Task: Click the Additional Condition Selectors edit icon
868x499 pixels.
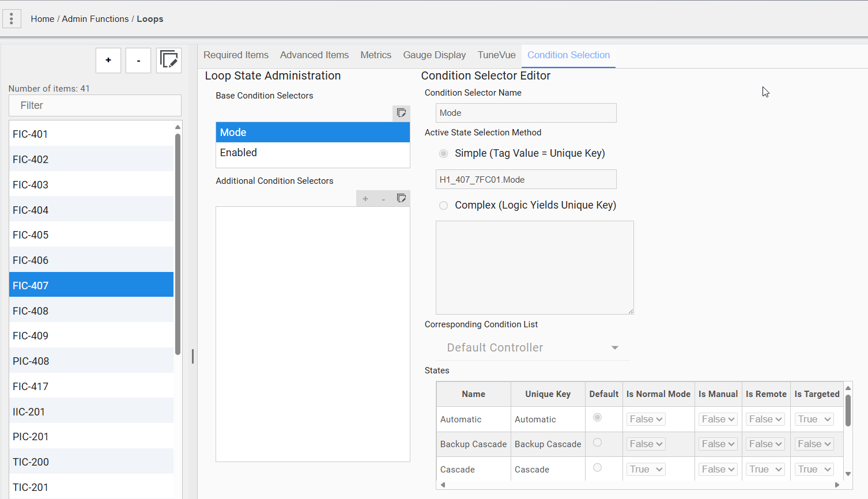Action: tap(402, 198)
